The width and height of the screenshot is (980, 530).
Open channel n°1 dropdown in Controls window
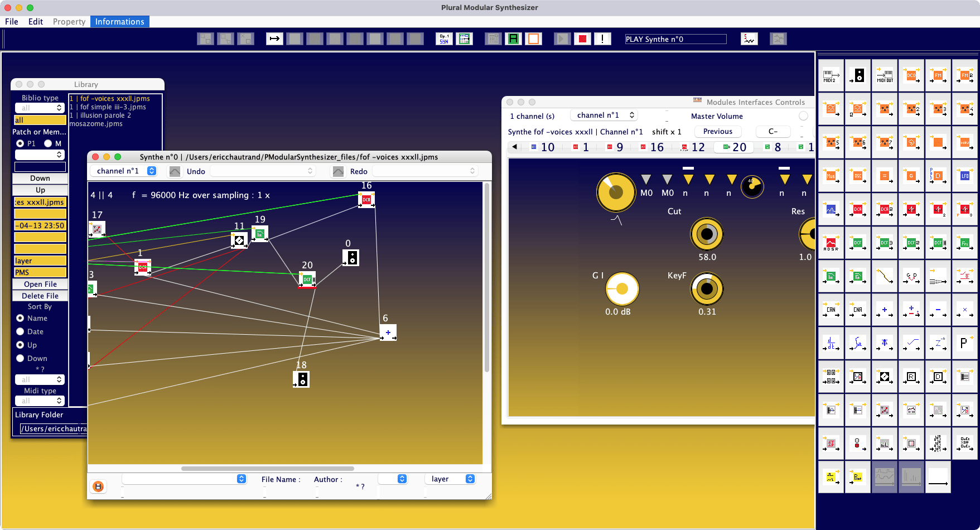(x=604, y=115)
